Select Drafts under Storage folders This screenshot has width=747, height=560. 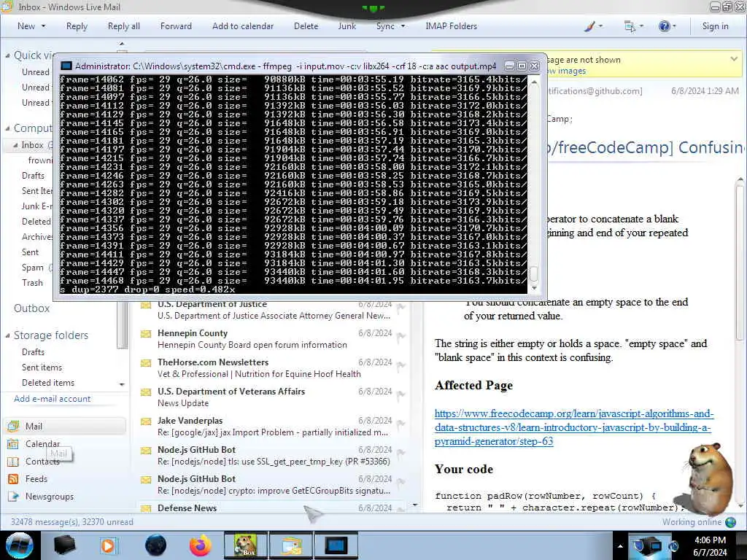tap(33, 352)
